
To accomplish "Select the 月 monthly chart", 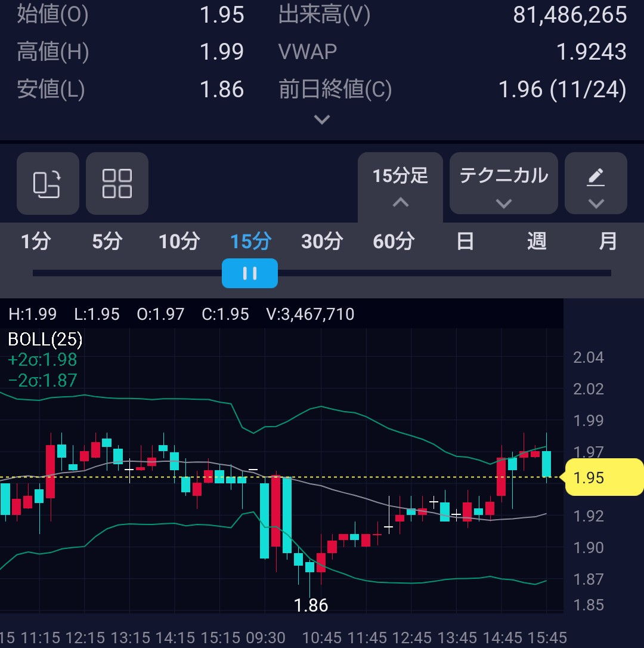I will tap(608, 242).
